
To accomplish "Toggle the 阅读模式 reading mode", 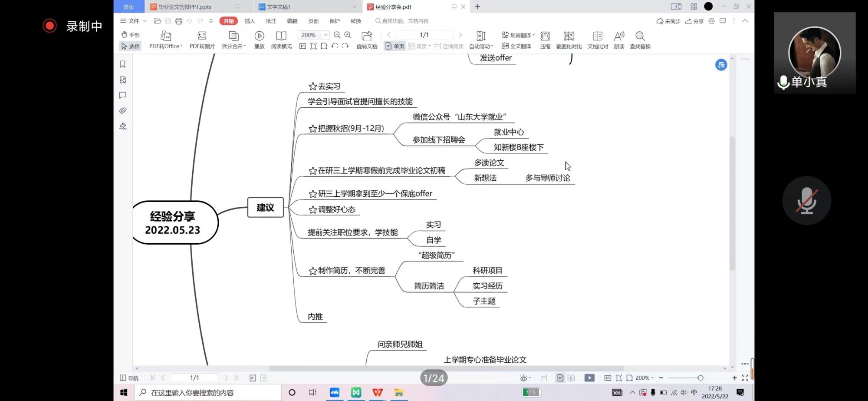I will tap(281, 36).
